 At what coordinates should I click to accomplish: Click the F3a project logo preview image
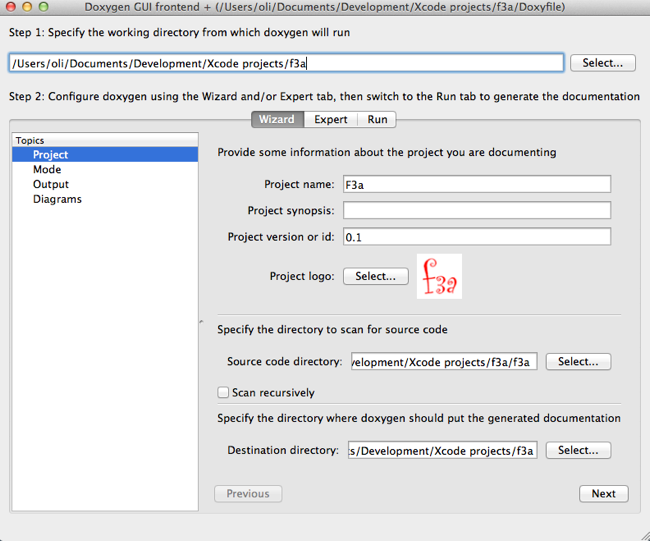click(x=439, y=276)
